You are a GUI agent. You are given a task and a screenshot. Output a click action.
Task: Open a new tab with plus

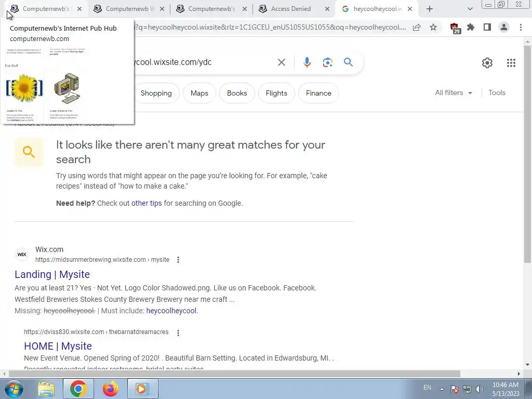pyautogui.click(x=430, y=9)
